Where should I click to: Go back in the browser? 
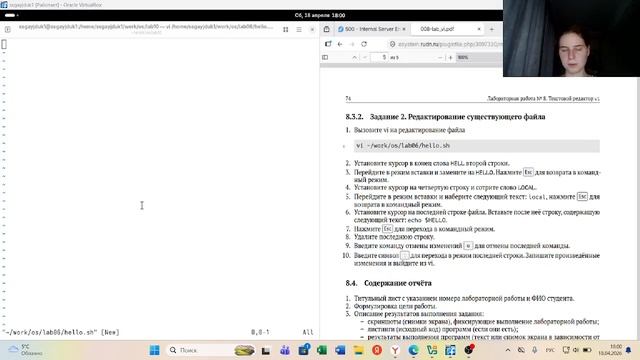tap(340, 44)
